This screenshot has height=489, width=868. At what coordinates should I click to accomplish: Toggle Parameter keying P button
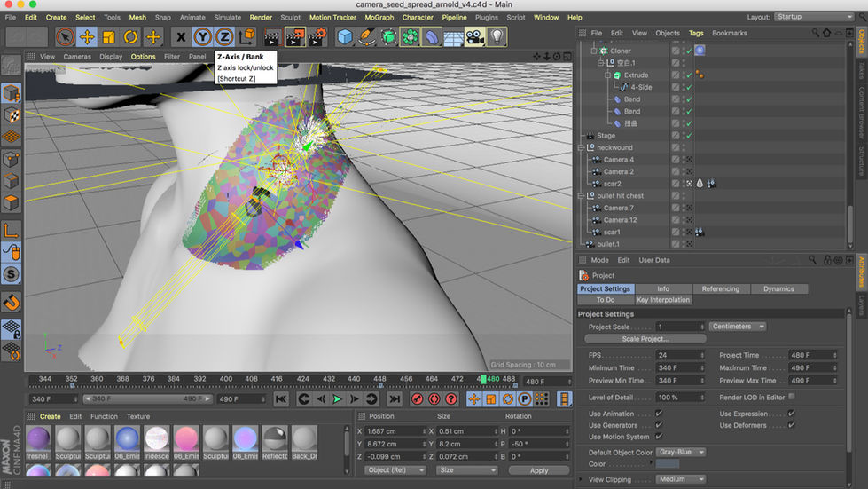524,398
